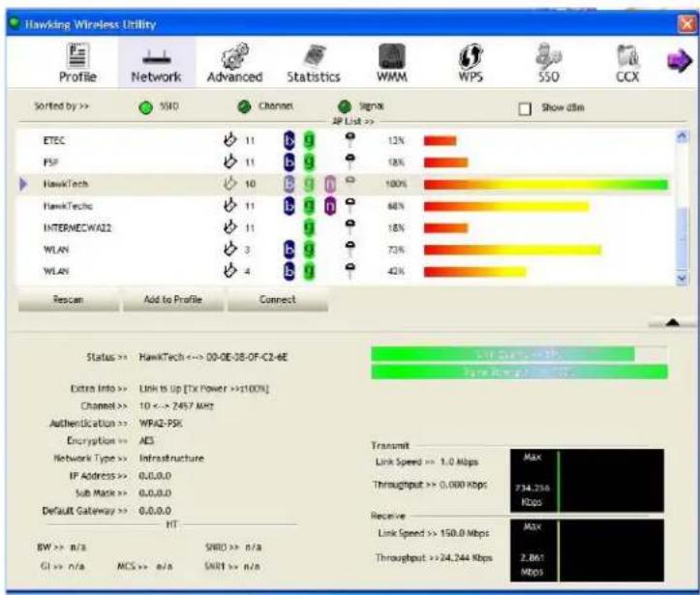The image size is (700, 595).
Task: Switch to the Network tab
Action: [156, 63]
